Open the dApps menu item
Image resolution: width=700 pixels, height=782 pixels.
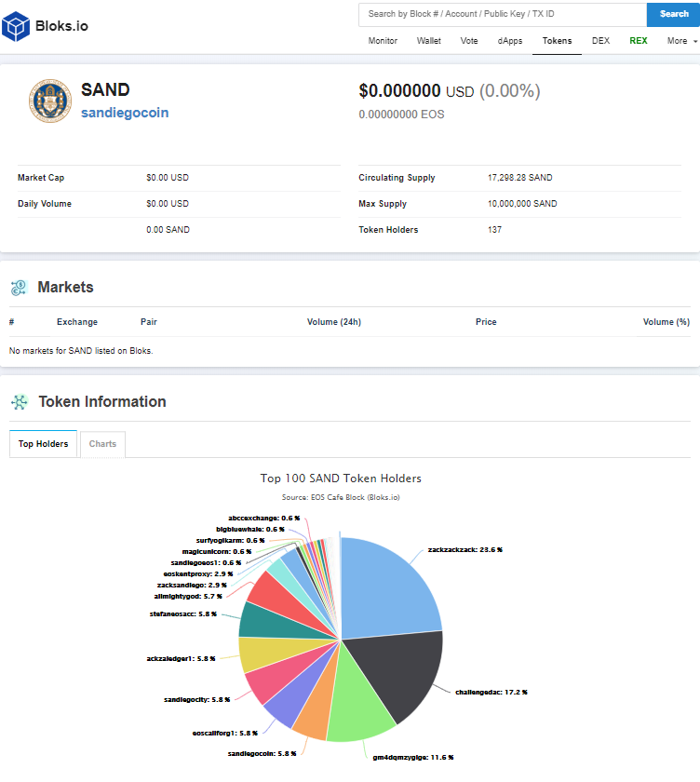[509, 41]
